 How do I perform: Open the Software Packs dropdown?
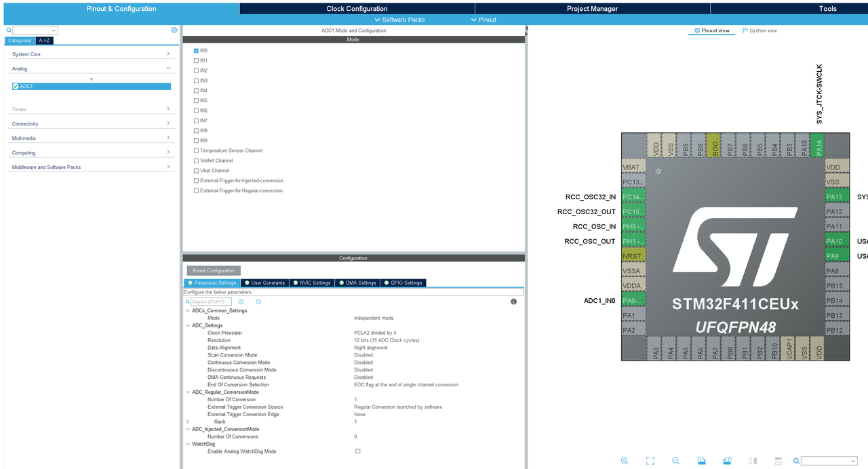(x=399, y=20)
